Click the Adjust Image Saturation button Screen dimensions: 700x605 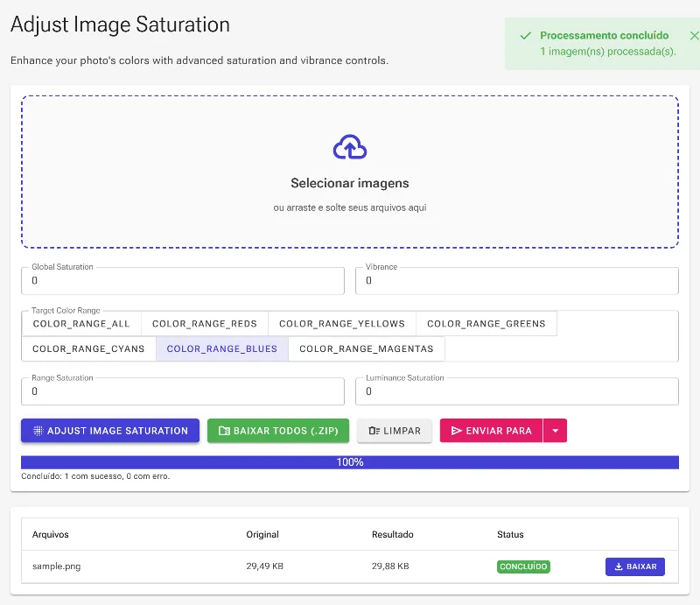(110, 431)
